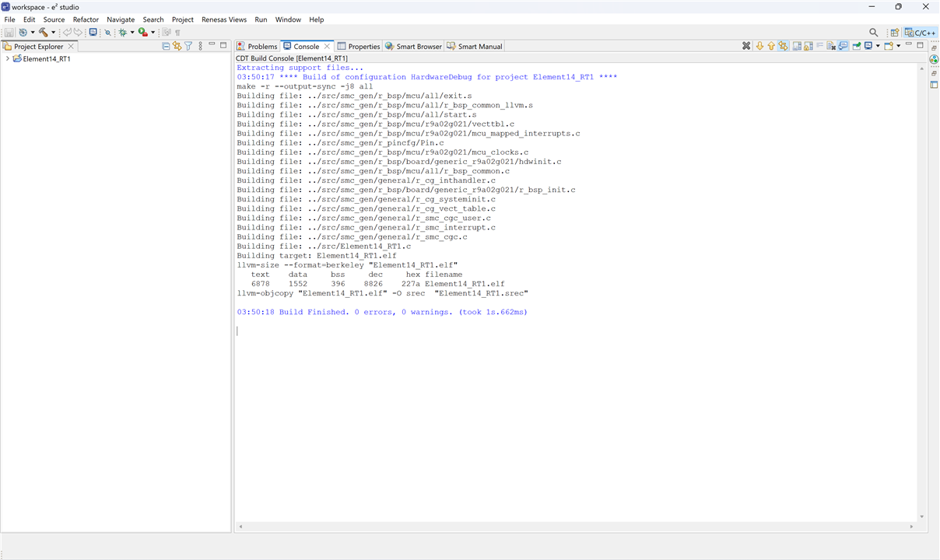Click the console horizontal scrollbar track

click(576, 527)
